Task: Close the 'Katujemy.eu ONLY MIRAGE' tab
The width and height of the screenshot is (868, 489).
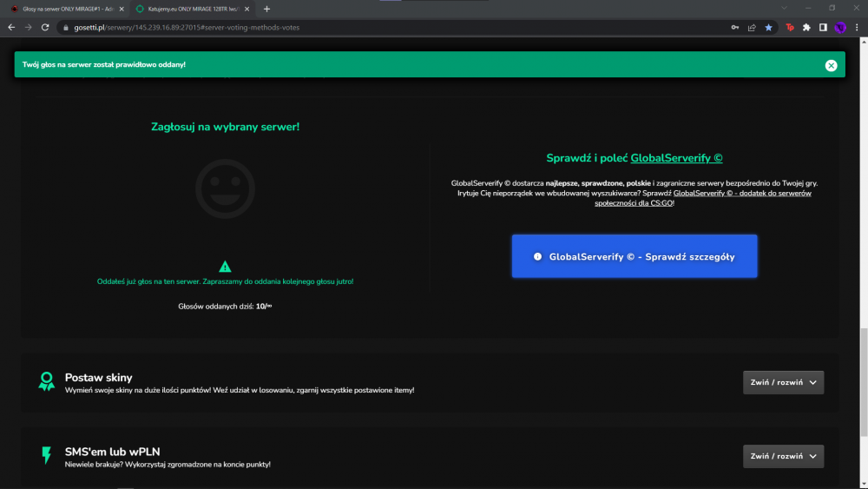Action: pyautogui.click(x=247, y=9)
